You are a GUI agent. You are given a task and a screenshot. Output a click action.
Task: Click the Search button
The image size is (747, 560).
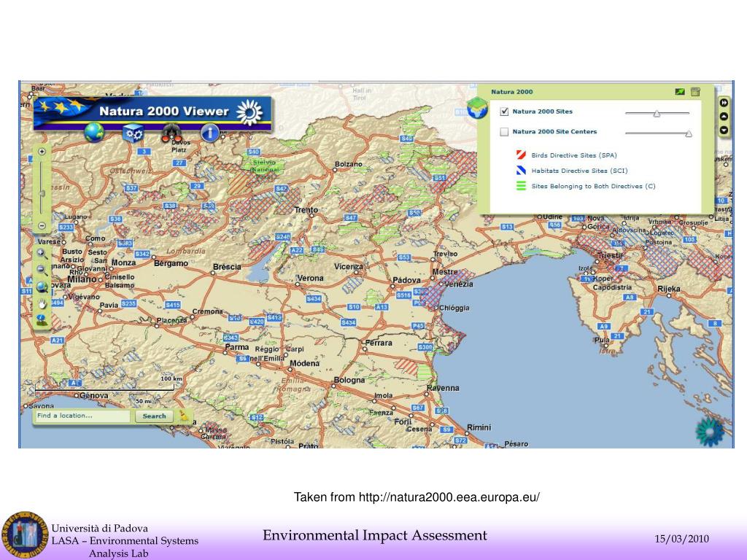coord(154,416)
